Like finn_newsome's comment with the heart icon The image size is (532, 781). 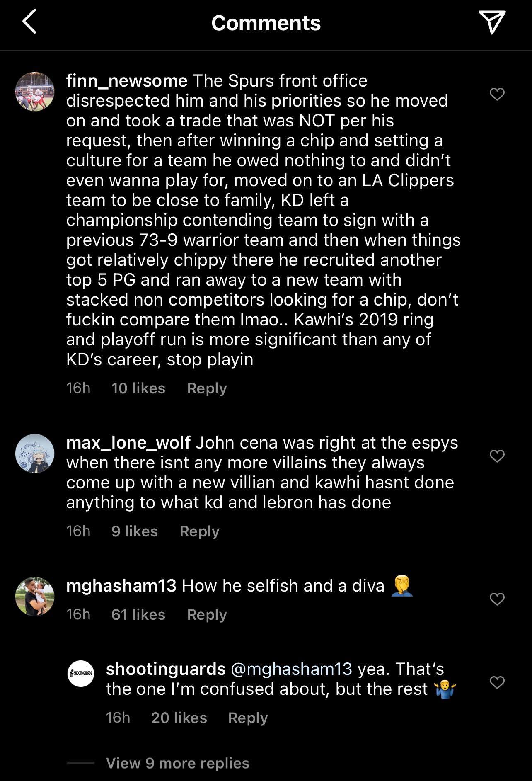(497, 94)
